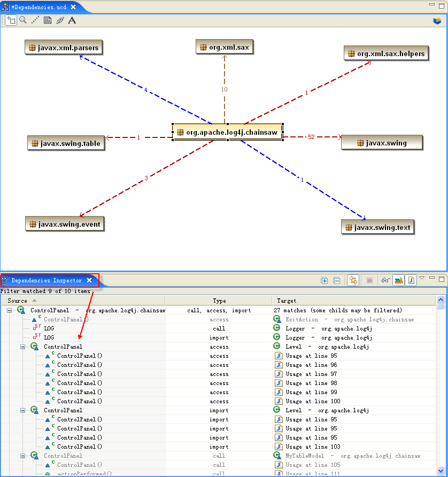Select the ControlPanel() row at line 99

[x=218, y=392]
